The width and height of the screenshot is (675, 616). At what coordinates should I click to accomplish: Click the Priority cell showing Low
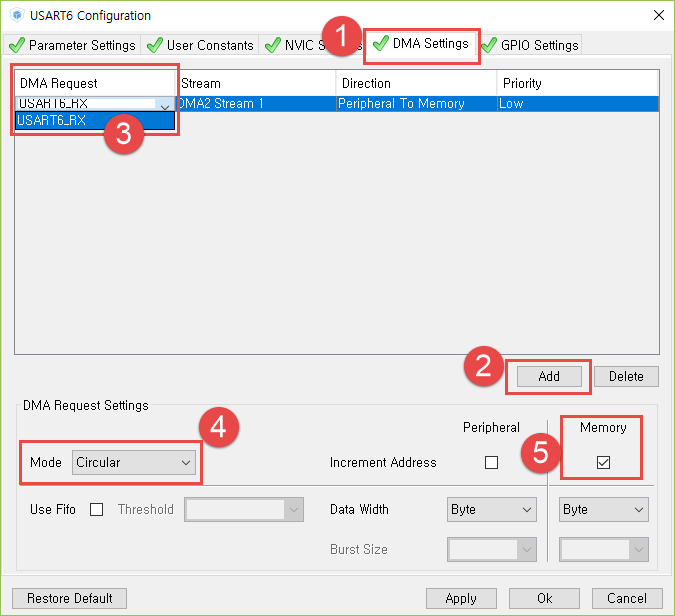coord(576,103)
